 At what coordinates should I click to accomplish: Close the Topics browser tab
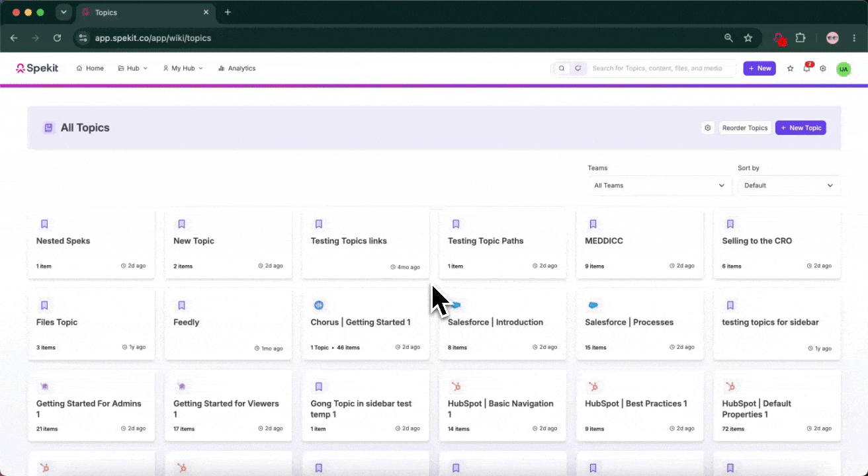click(206, 13)
